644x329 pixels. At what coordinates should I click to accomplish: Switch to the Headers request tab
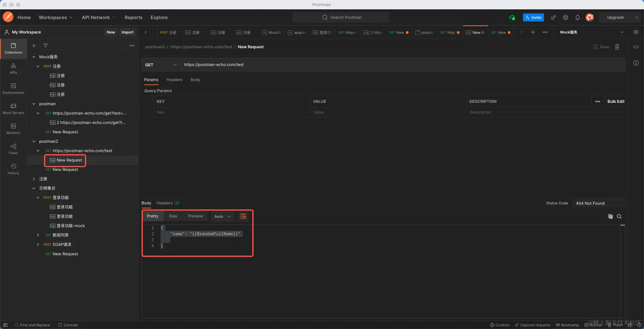point(174,80)
